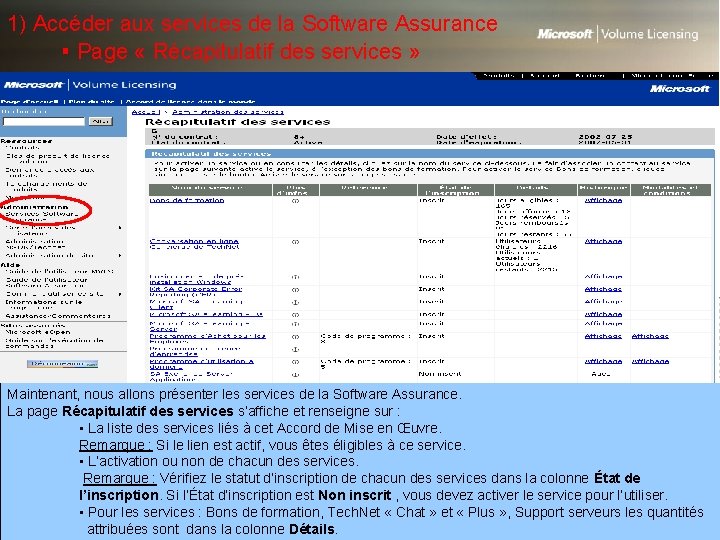Open Microsoft eOpen sidebar link
This screenshot has height=540, width=720.
coord(38,332)
